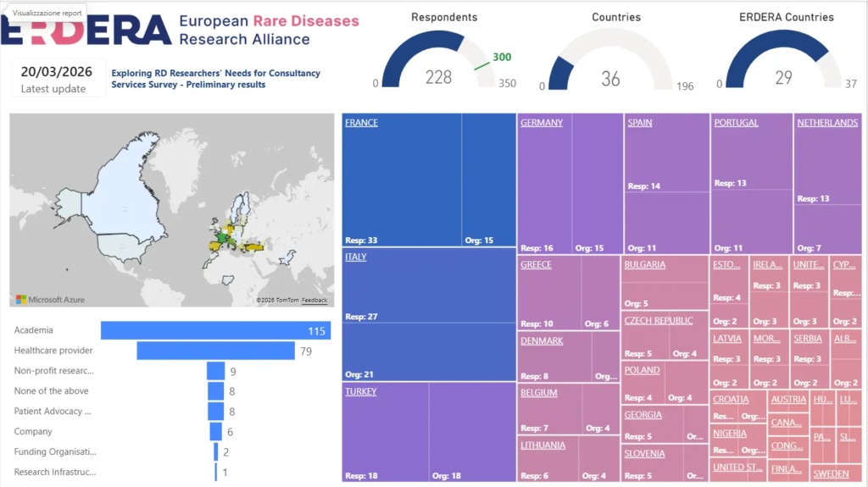Click the GREECE treemap label
The image size is (868, 487).
pyautogui.click(x=536, y=264)
